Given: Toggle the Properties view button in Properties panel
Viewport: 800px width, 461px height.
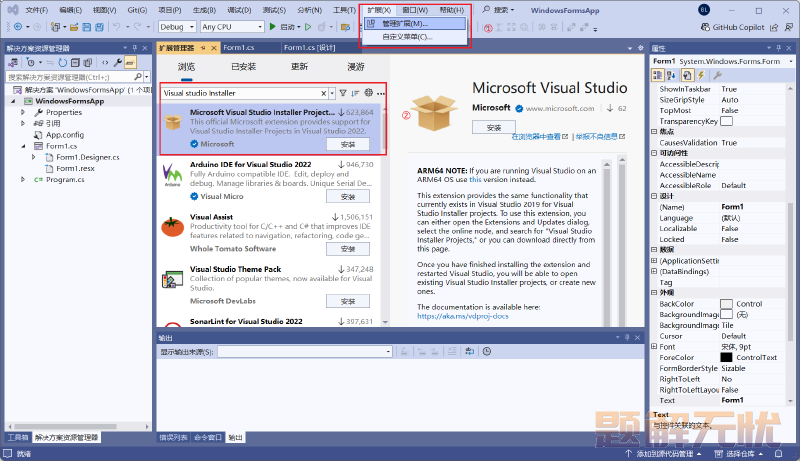Looking at the screenshot, I should point(687,75).
